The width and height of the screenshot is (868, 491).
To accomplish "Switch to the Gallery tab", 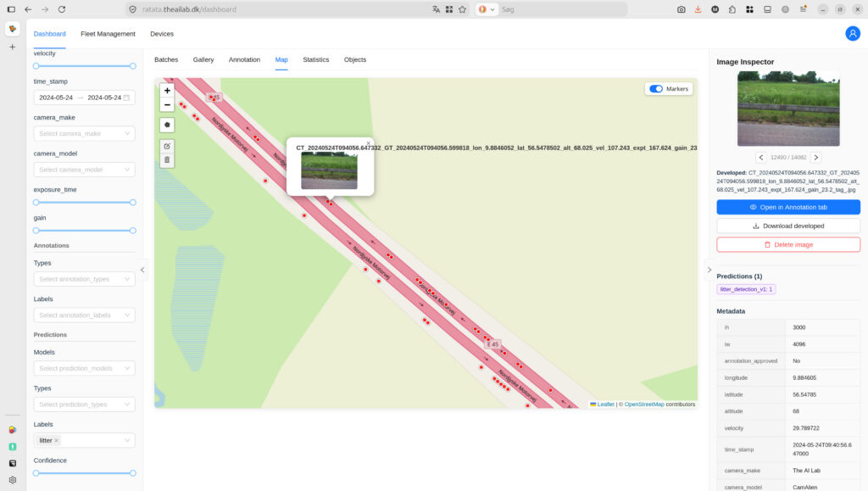I will tap(203, 59).
